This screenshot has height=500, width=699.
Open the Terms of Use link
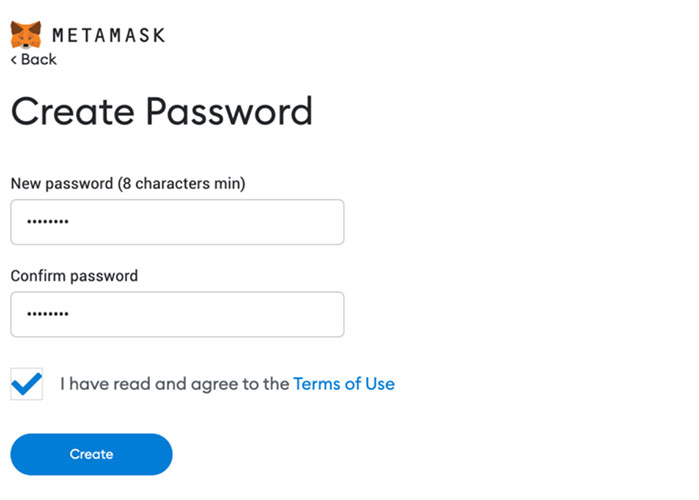[344, 384]
